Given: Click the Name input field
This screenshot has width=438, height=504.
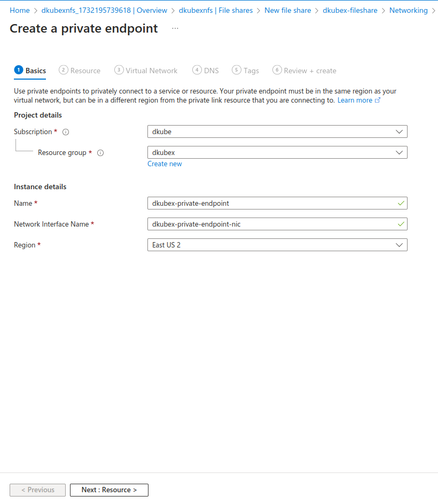Looking at the screenshot, I should [272, 203].
